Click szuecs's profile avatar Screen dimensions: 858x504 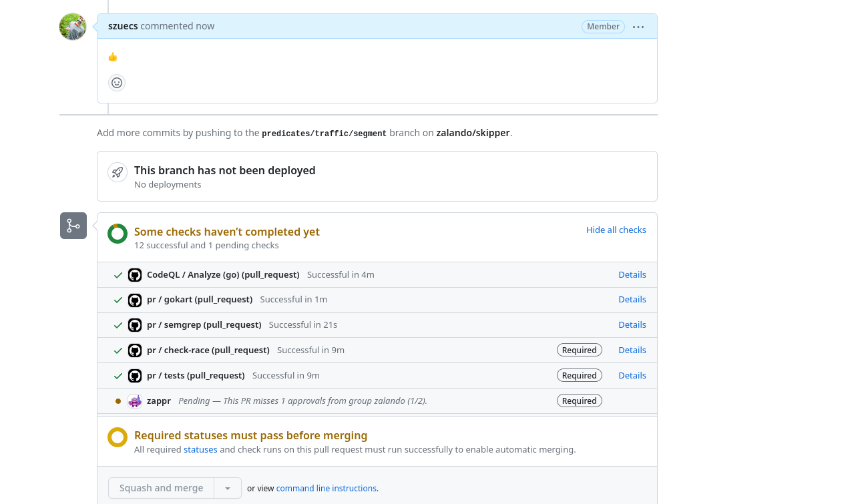coord(73,27)
